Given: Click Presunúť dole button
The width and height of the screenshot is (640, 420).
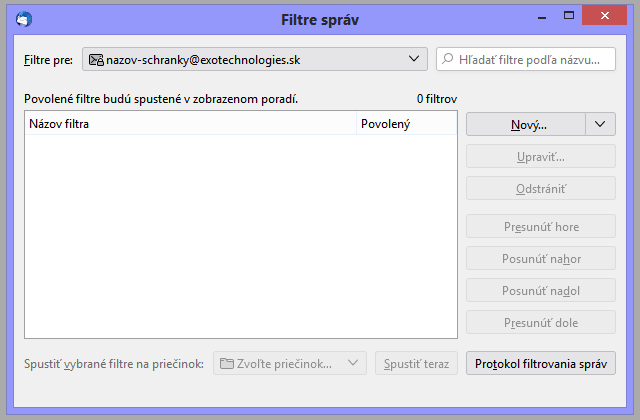Looking at the screenshot, I should click(541, 322).
